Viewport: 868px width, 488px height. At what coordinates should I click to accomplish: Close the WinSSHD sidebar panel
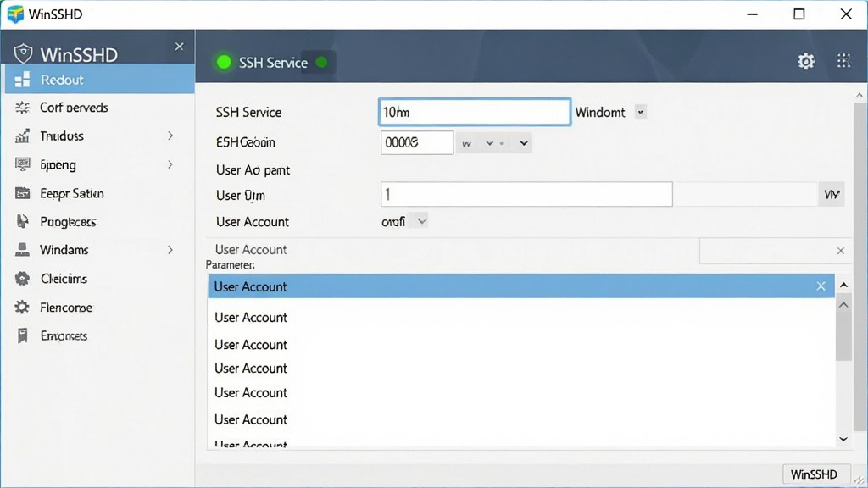point(179,47)
